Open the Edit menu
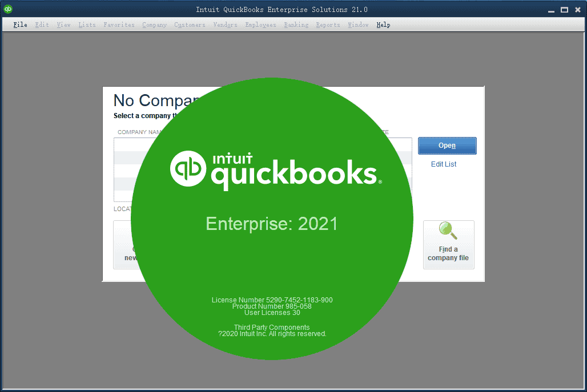The width and height of the screenshot is (587, 392). (x=42, y=25)
